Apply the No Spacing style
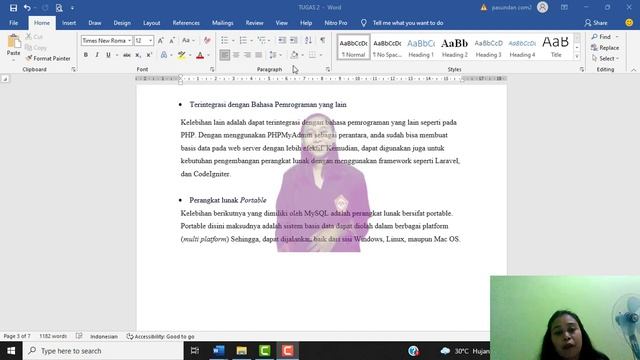 [387, 47]
